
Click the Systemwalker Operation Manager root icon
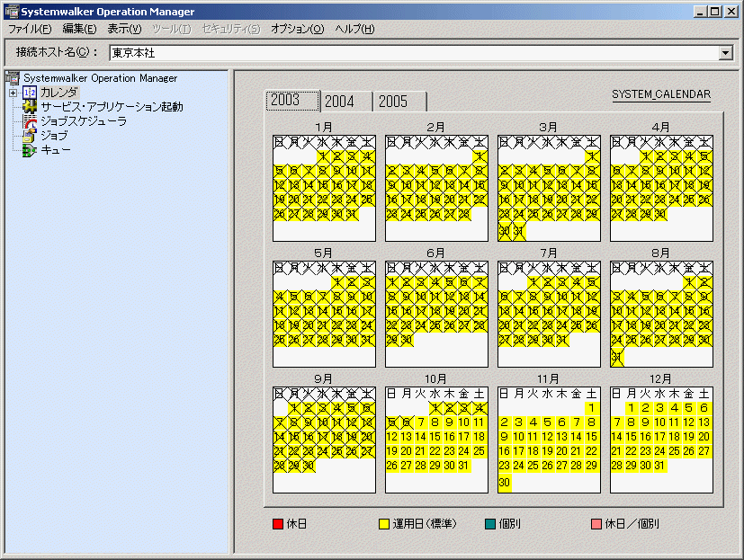pyautogui.click(x=13, y=78)
